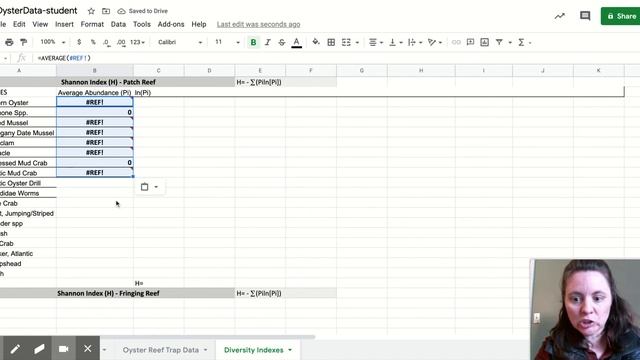Select #REF! cell in Mahogany Date Mussel row
The image size is (640, 360).
pos(95,133)
